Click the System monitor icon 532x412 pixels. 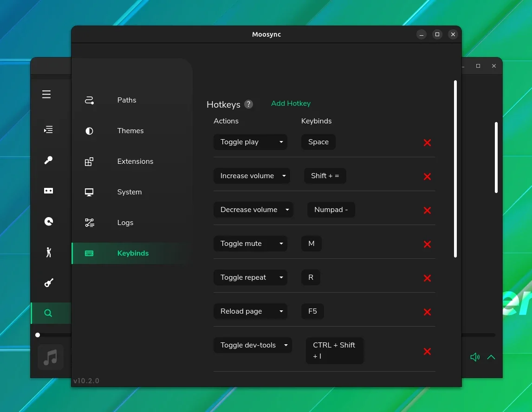click(89, 192)
